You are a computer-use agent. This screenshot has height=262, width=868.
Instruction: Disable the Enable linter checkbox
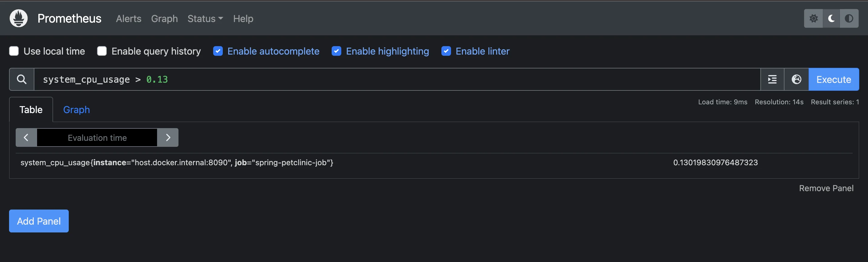tap(446, 51)
